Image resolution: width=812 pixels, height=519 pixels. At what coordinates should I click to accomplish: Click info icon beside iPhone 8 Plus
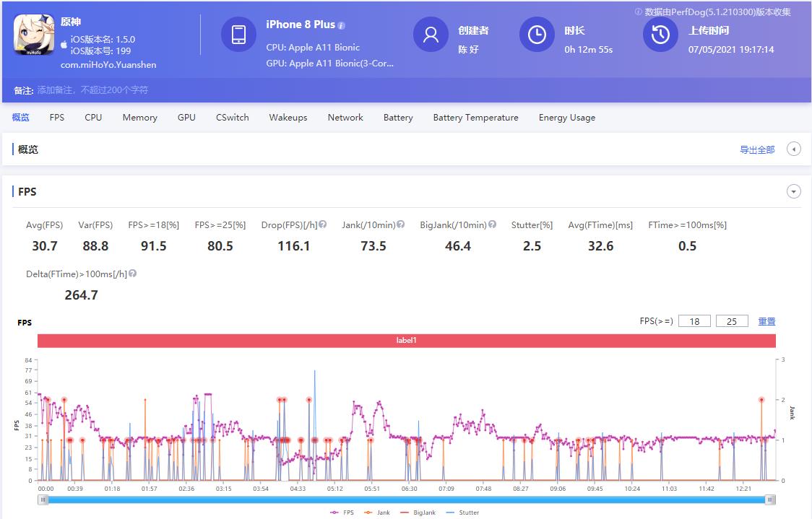pyautogui.click(x=342, y=25)
